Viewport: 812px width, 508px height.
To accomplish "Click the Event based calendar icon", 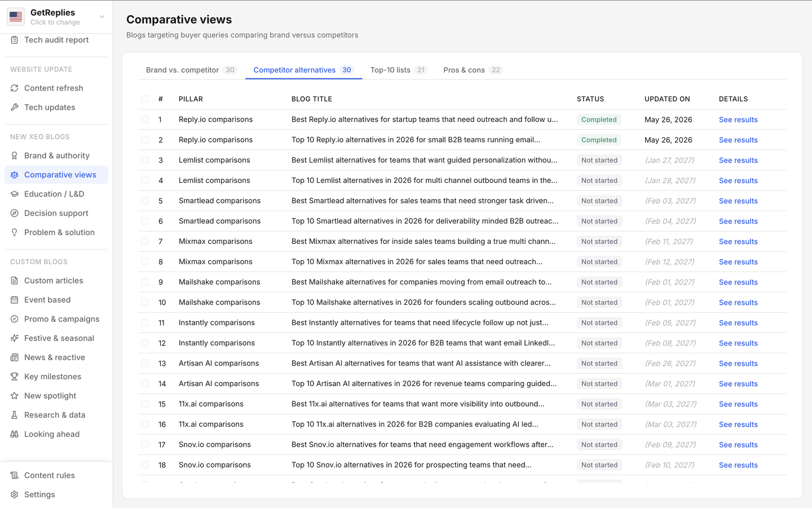I will pos(15,300).
